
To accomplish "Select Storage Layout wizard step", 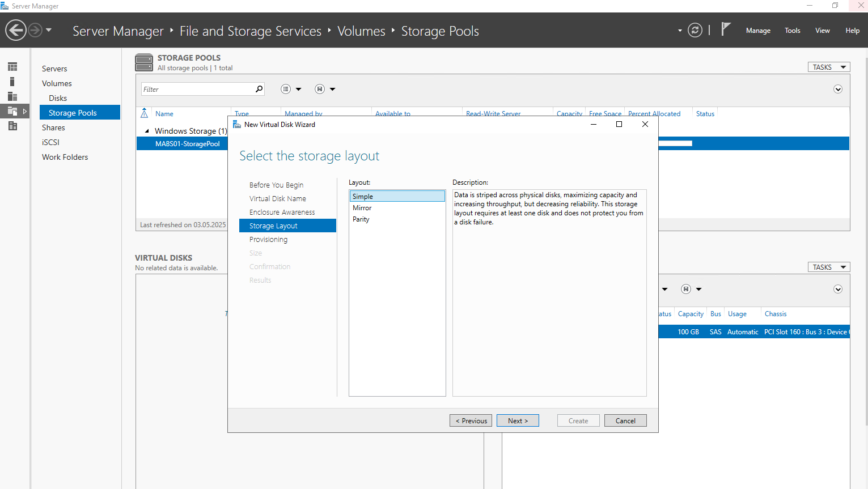I will [288, 226].
